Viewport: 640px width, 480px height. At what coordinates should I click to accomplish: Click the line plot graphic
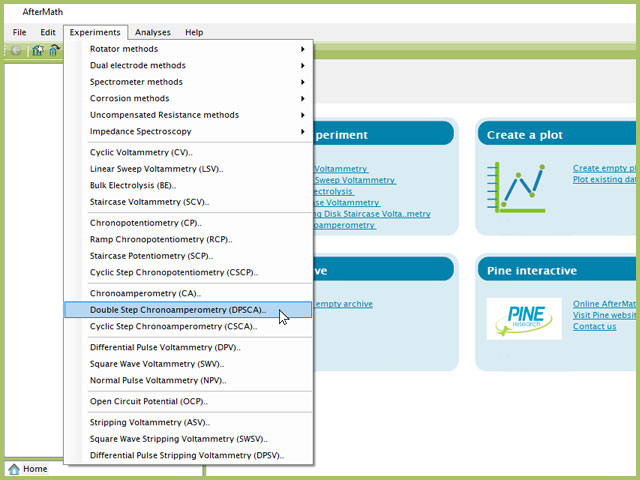516,187
